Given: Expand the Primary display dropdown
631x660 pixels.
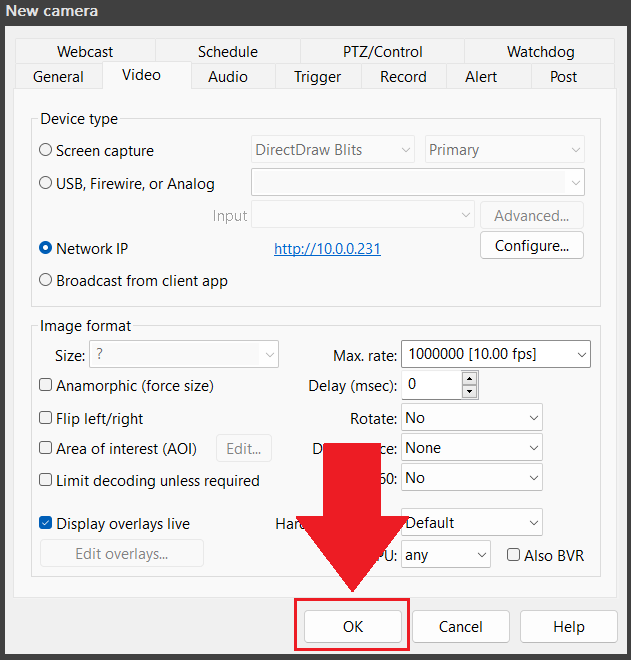Looking at the screenshot, I should click(x=505, y=149).
